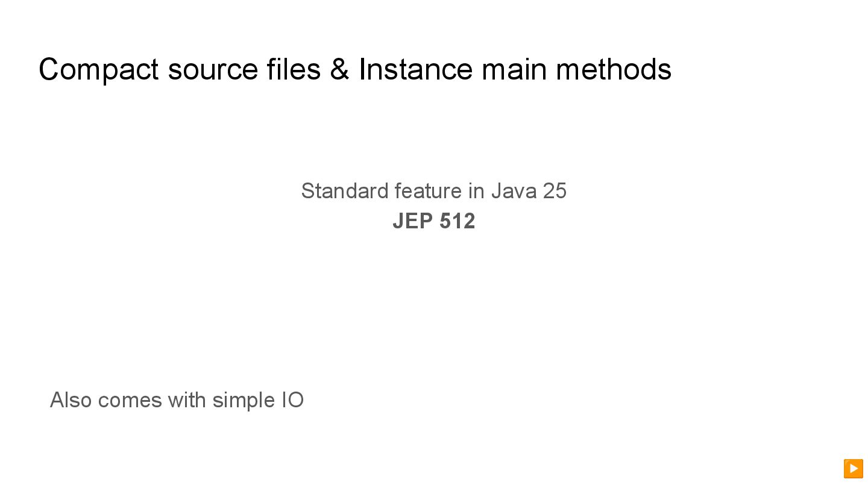
Task: Click the "Also comes with simple IO" note
Action: 177,400
